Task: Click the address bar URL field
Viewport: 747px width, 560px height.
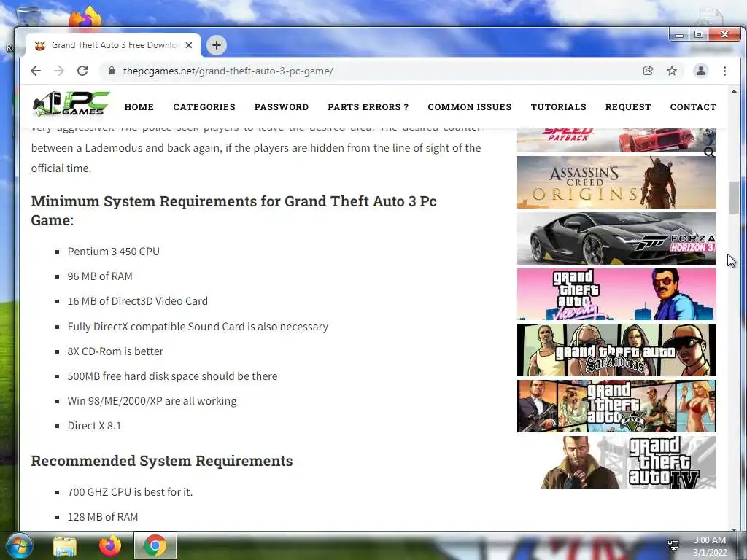Action: coord(371,71)
